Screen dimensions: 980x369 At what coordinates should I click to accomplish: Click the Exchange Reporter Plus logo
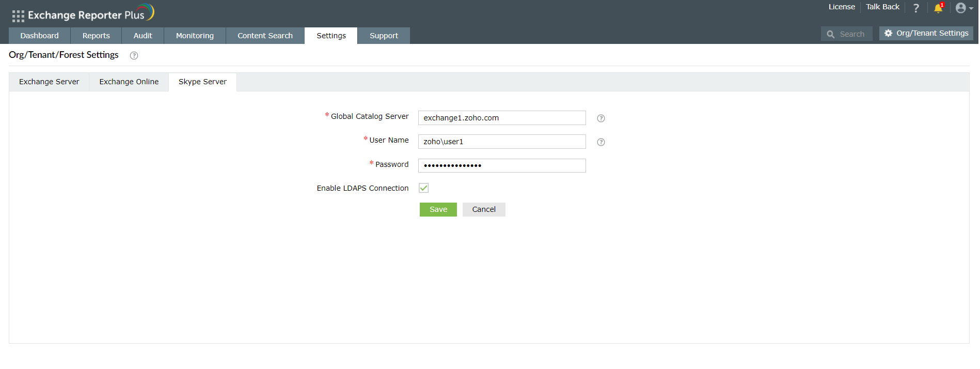tap(91, 13)
